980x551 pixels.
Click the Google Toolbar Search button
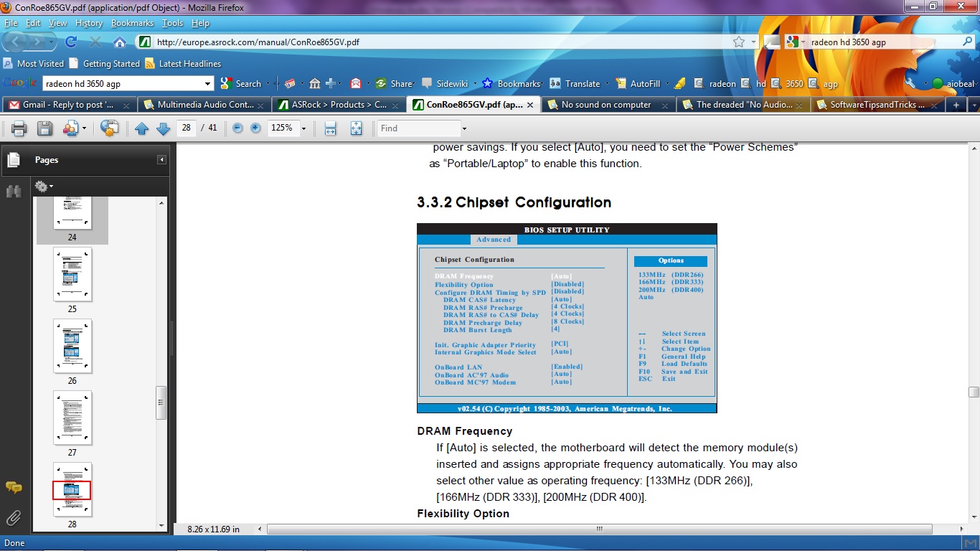(x=241, y=84)
